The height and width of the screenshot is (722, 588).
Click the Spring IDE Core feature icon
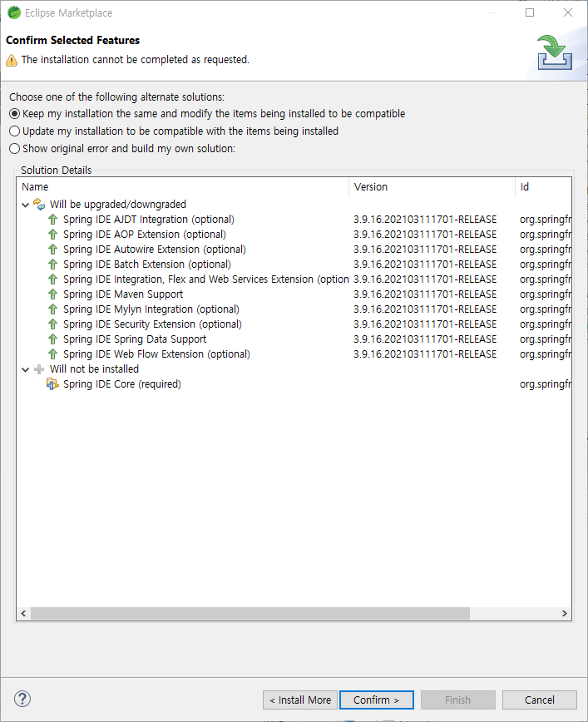tap(52, 384)
